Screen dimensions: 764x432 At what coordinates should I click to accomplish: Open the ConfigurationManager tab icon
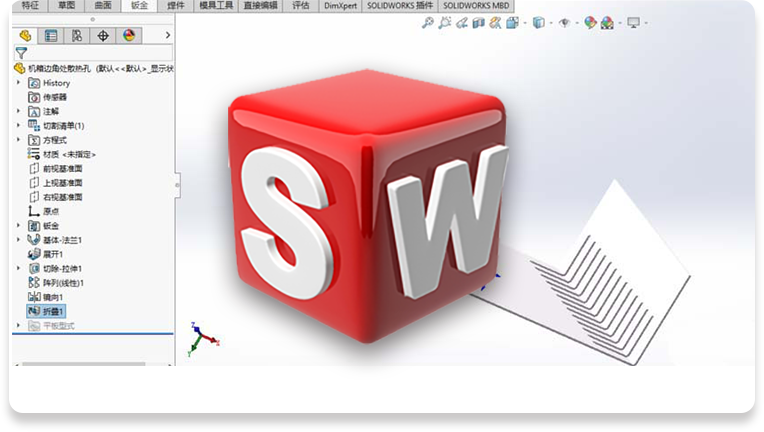coord(76,36)
